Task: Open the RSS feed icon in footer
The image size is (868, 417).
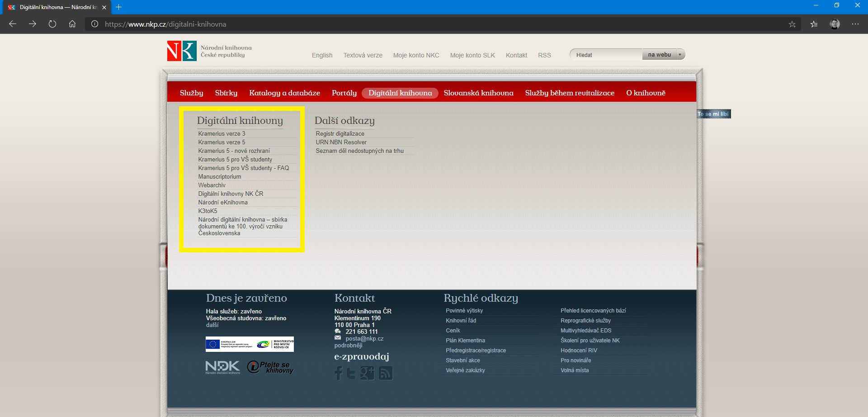Action: [x=386, y=373]
